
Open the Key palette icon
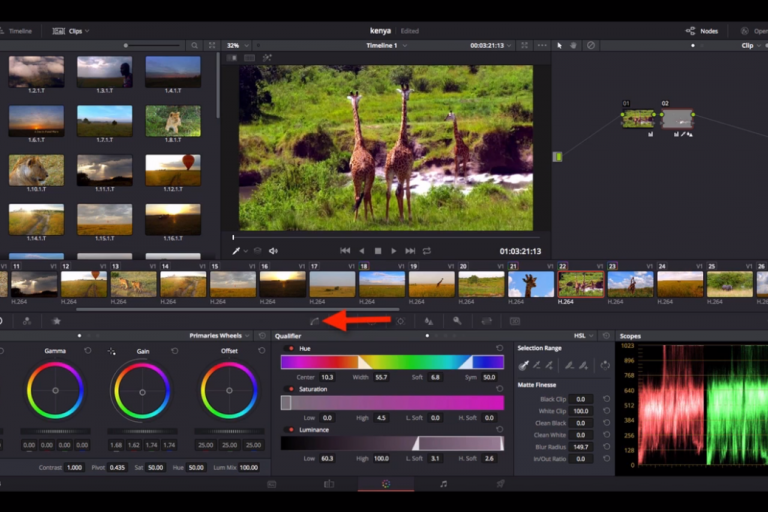point(457,321)
